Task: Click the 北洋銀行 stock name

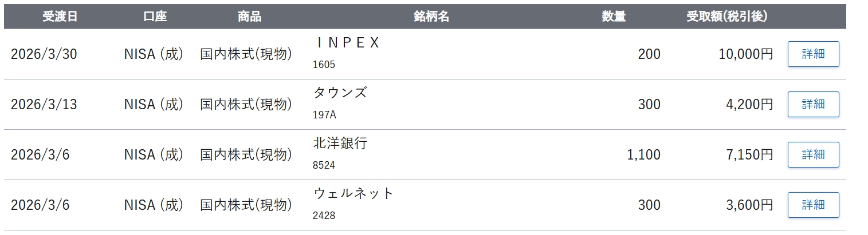Action: pos(340,144)
